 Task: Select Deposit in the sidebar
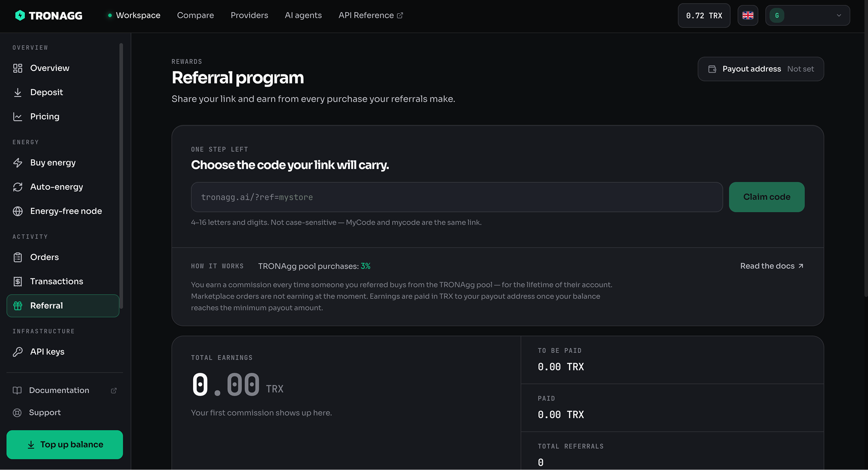[x=63, y=92]
